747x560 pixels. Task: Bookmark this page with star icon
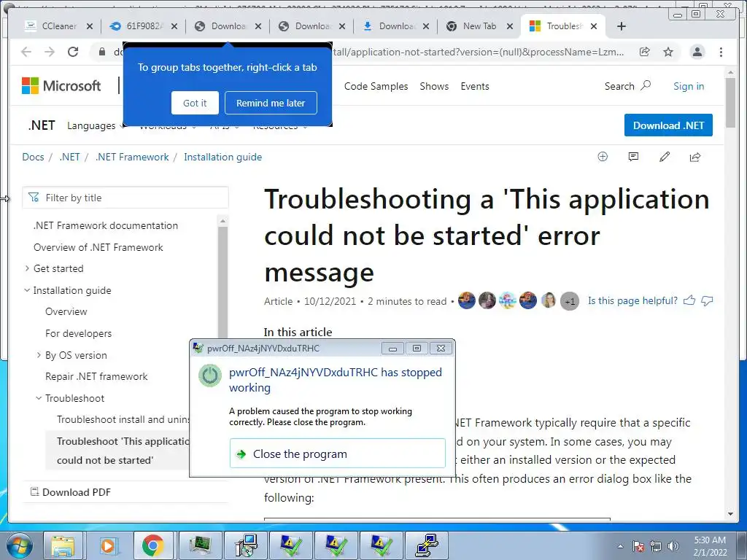click(668, 52)
